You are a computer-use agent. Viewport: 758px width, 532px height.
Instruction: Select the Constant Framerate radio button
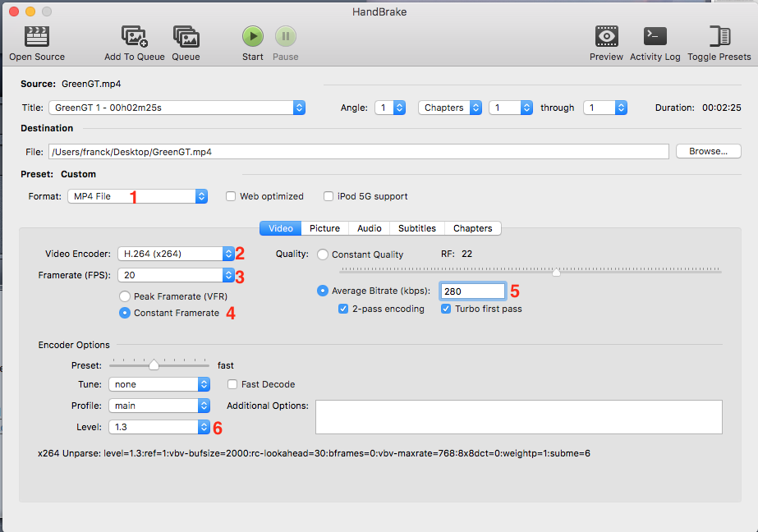click(x=125, y=313)
